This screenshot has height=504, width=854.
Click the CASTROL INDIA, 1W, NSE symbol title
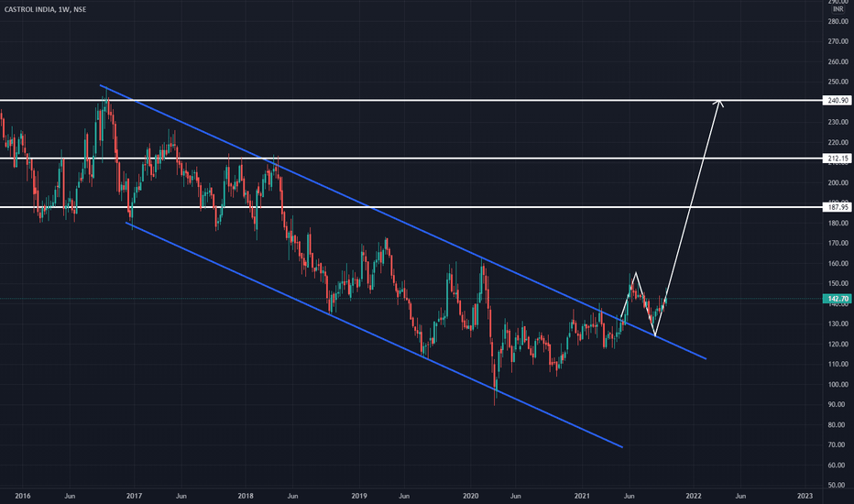pos(45,9)
